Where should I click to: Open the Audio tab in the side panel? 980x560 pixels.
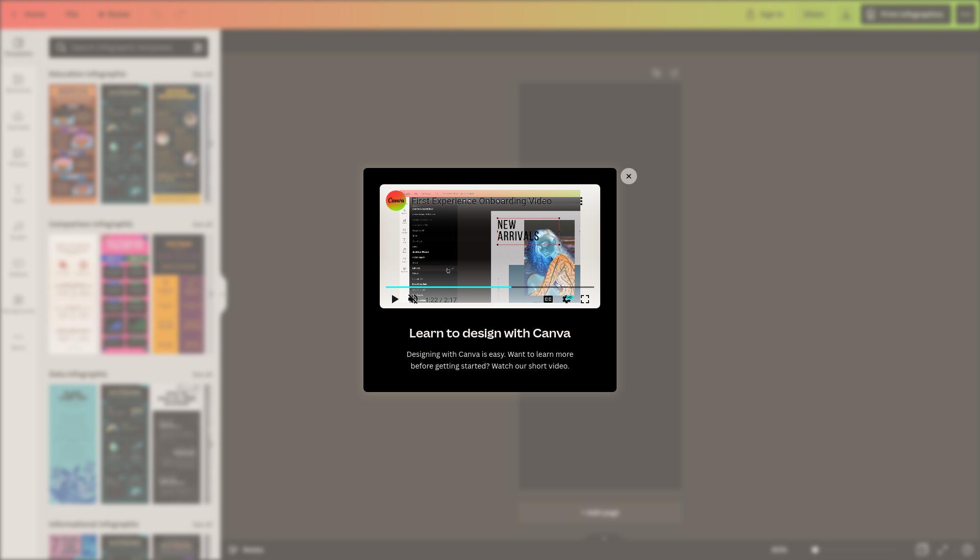coord(18,231)
